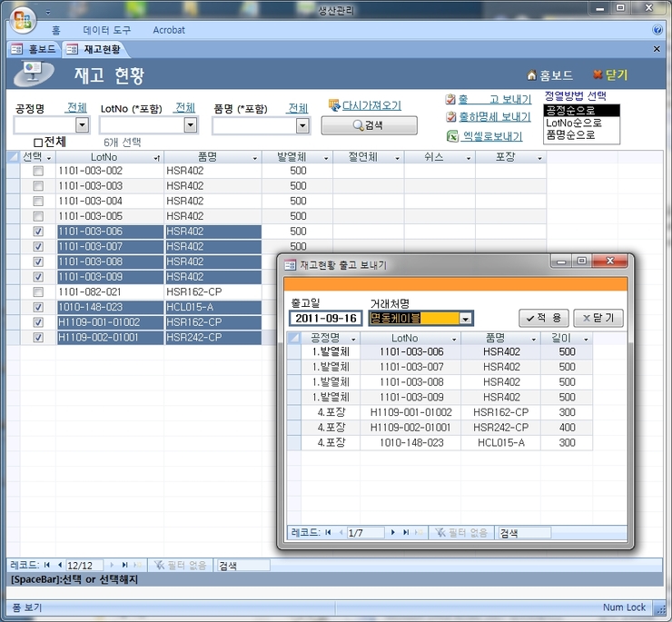Click the 홈보드 house icon

[531, 75]
